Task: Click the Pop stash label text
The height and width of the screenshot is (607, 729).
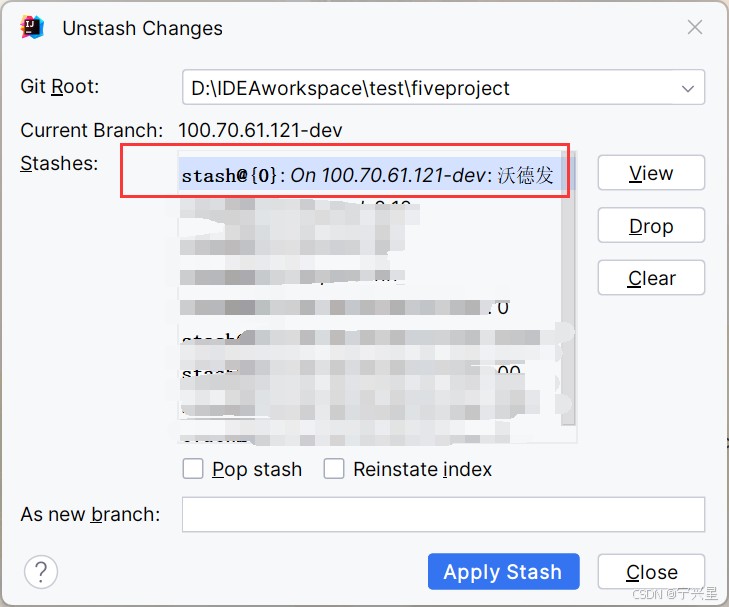Action: click(257, 469)
